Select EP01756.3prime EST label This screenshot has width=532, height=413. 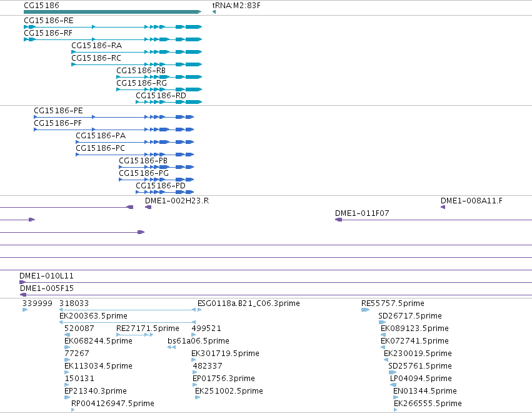click(224, 379)
